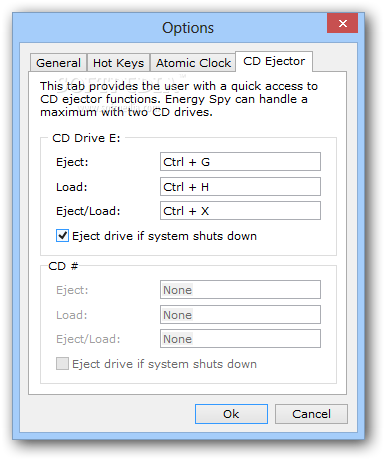This screenshot has width=385, height=460.
Task: Confirm settings with the Ok button
Action: [231, 414]
